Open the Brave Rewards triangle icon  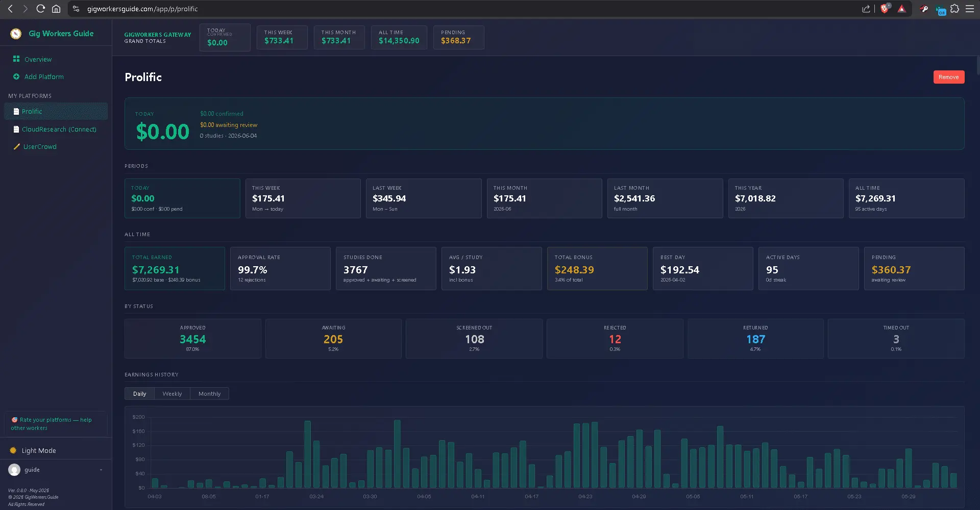point(902,9)
